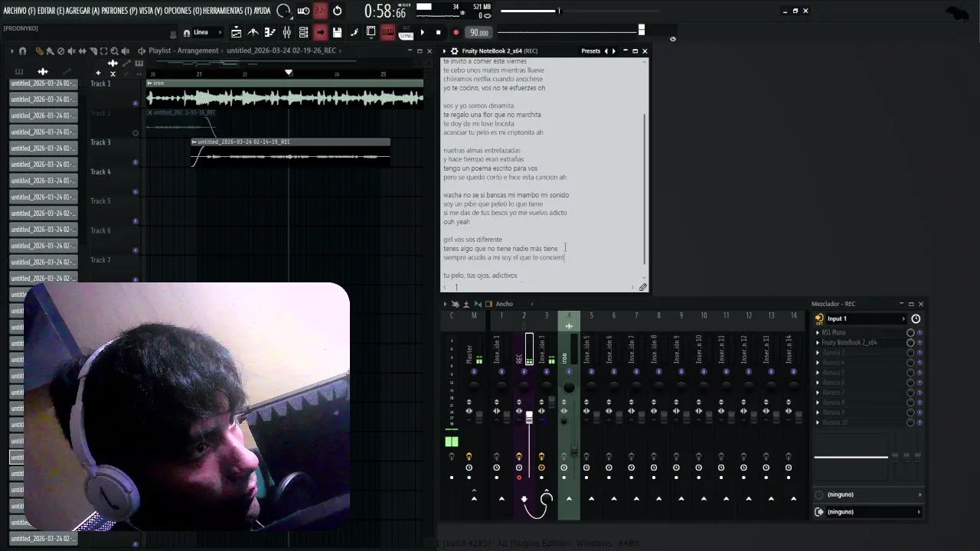
Task: Click the tempo field showing 90.000
Action: click(x=479, y=32)
